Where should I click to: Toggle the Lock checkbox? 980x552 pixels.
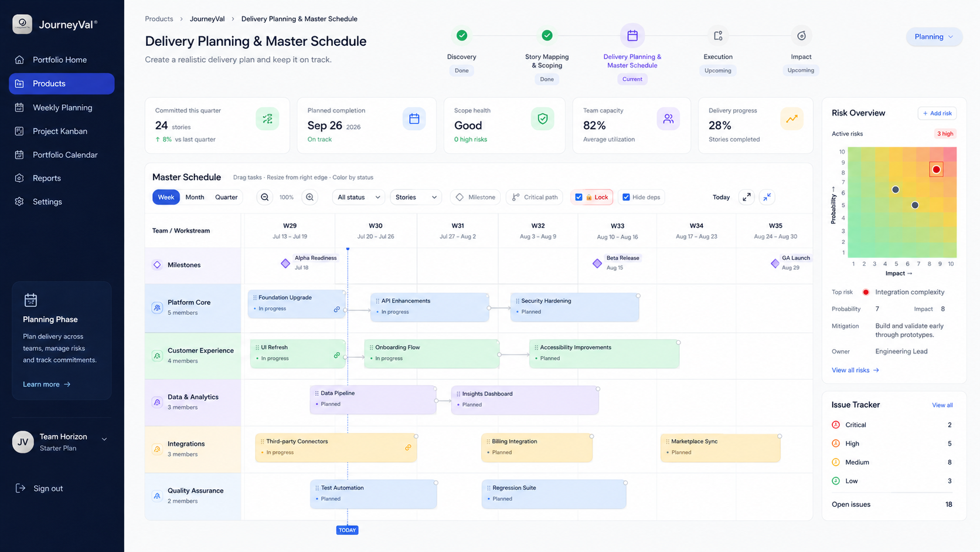(579, 197)
